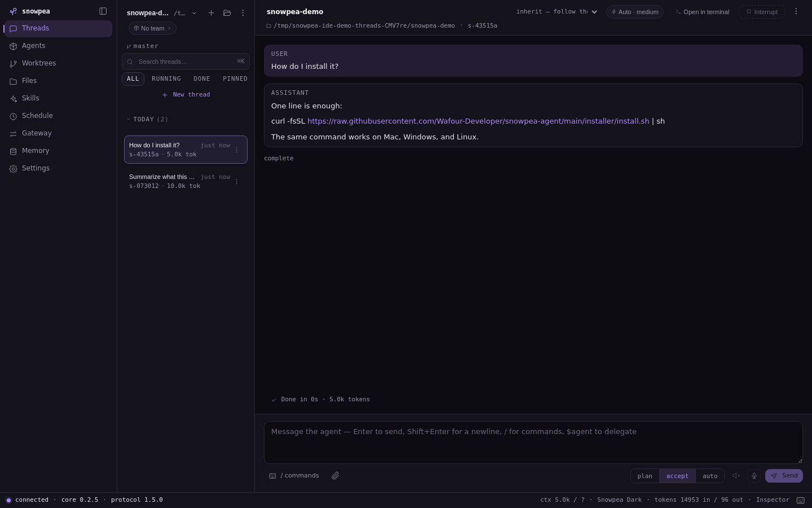Click session id s-43515a in header
812x508 pixels.
pyautogui.click(x=482, y=25)
